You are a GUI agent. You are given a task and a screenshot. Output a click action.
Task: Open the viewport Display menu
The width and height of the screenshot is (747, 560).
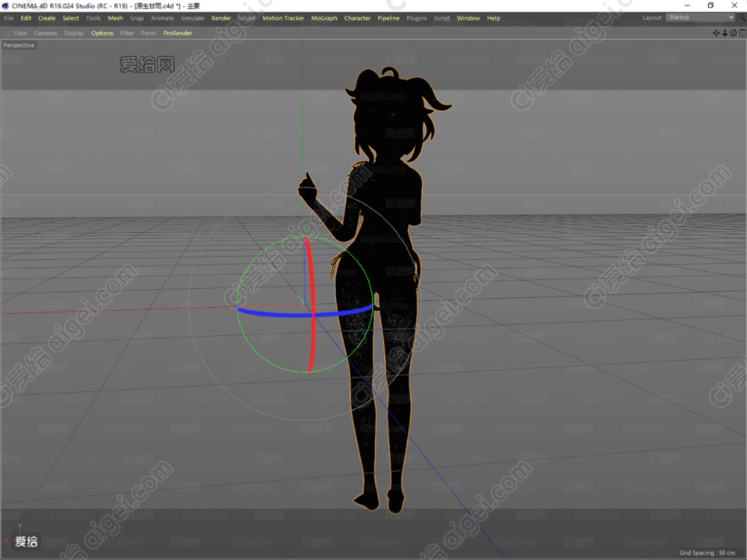point(74,33)
